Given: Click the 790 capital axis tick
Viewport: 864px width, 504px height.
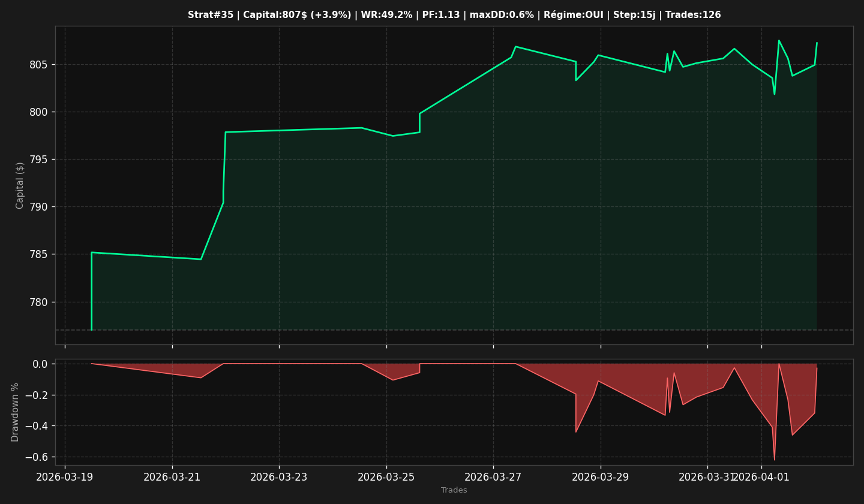Looking at the screenshot, I should point(38,207).
